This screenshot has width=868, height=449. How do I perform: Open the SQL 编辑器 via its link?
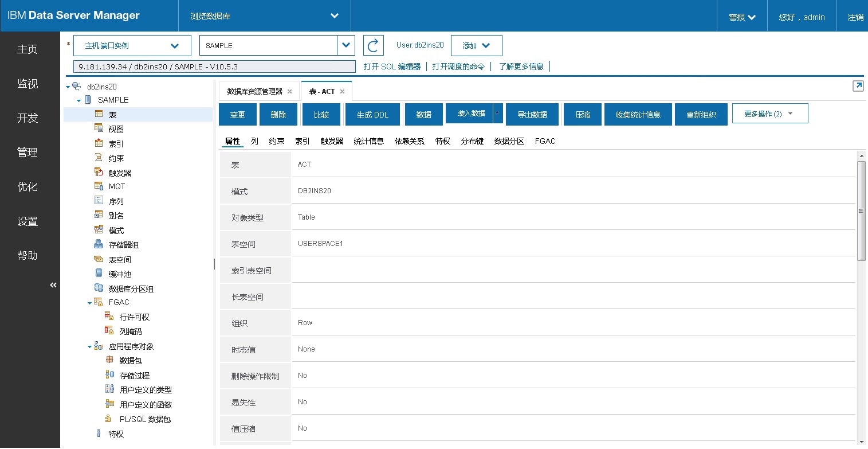pos(392,65)
